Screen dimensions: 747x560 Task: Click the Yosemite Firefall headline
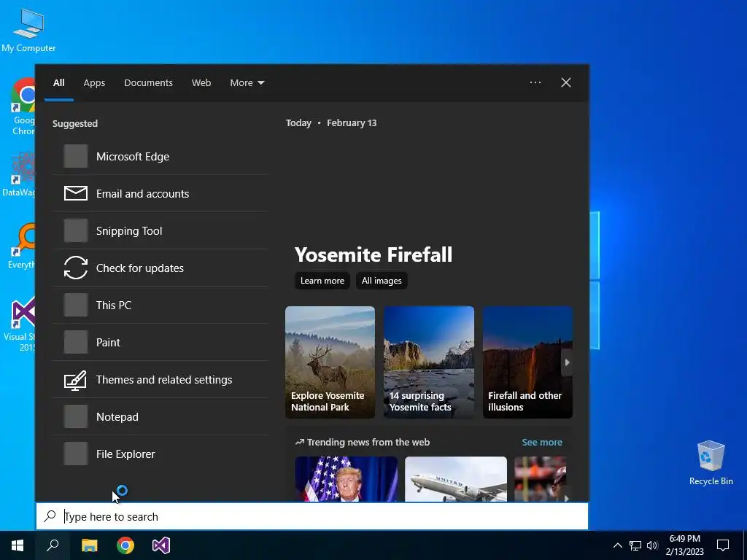[x=373, y=254]
